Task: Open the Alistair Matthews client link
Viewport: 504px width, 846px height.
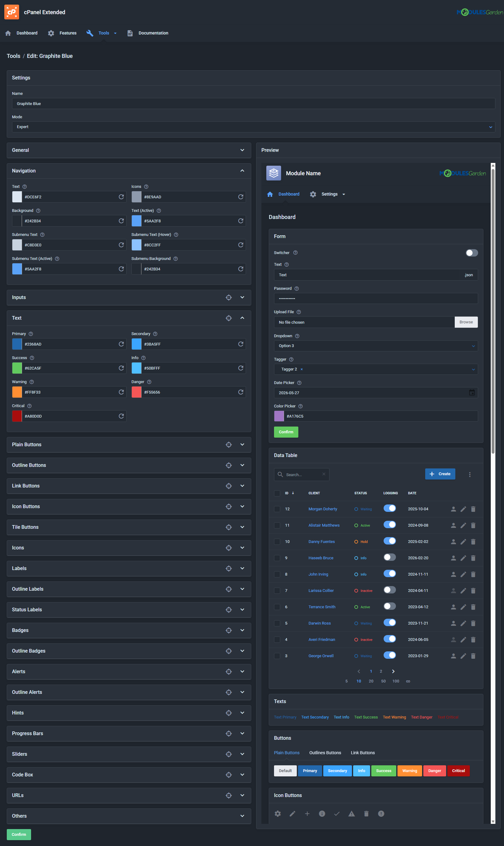Action: point(324,525)
